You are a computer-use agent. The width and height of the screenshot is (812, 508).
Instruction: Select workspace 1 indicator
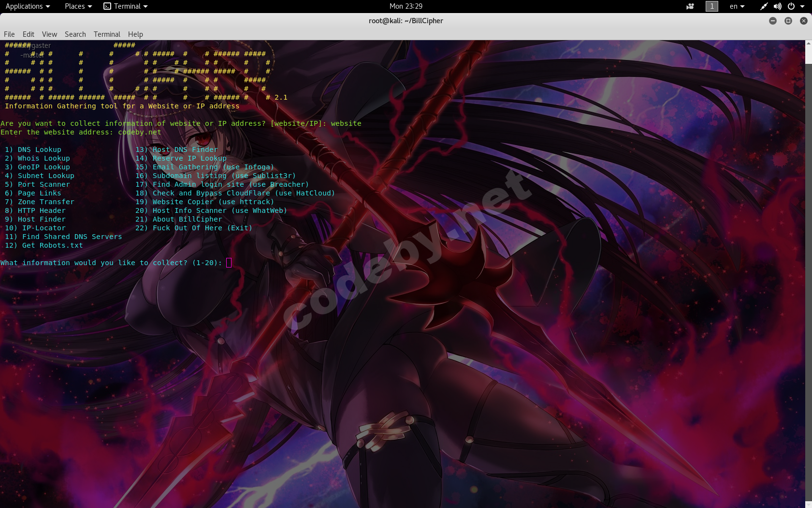click(x=712, y=6)
